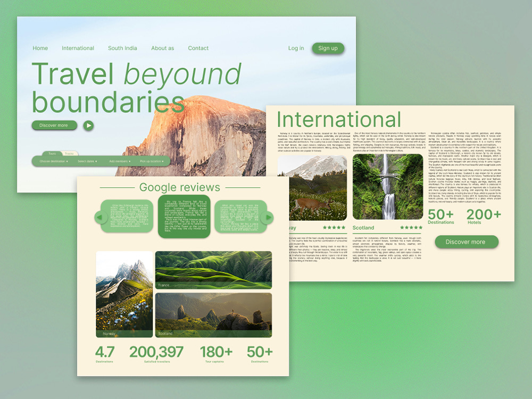This screenshot has height=399, width=532.
Task: Open the Scotland rocky landscape photo
Action: [213, 315]
